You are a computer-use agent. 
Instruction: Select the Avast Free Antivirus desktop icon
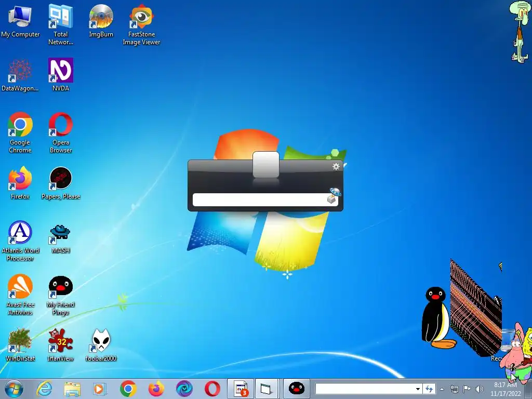pos(20,295)
